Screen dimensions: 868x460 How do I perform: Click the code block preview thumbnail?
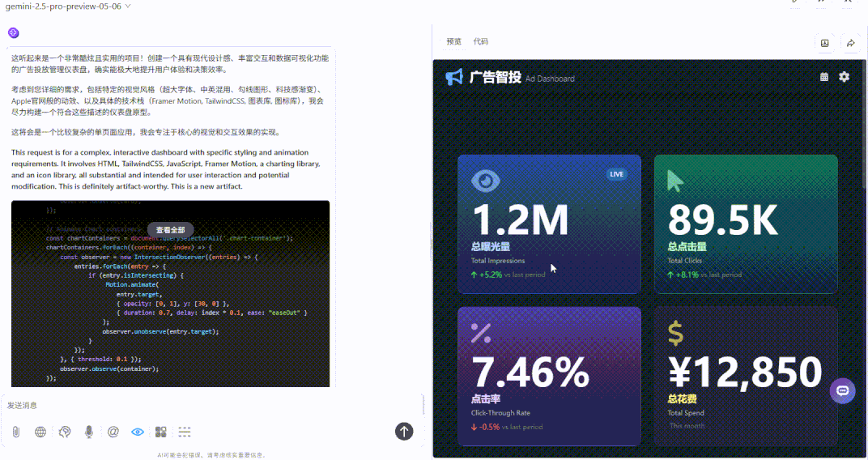pyautogui.click(x=171, y=293)
